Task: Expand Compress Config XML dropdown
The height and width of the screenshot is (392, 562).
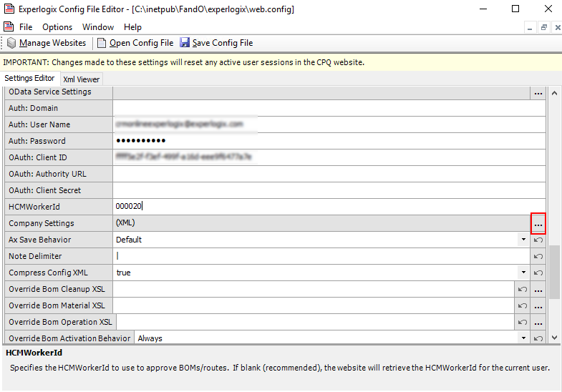Action: click(523, 273)
